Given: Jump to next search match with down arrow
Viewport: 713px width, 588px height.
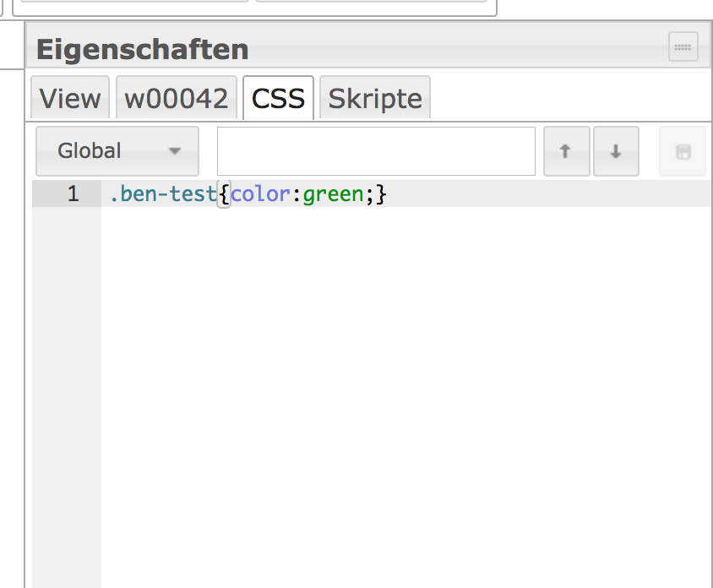Looking at the screenshot, I should pos(616,151).
